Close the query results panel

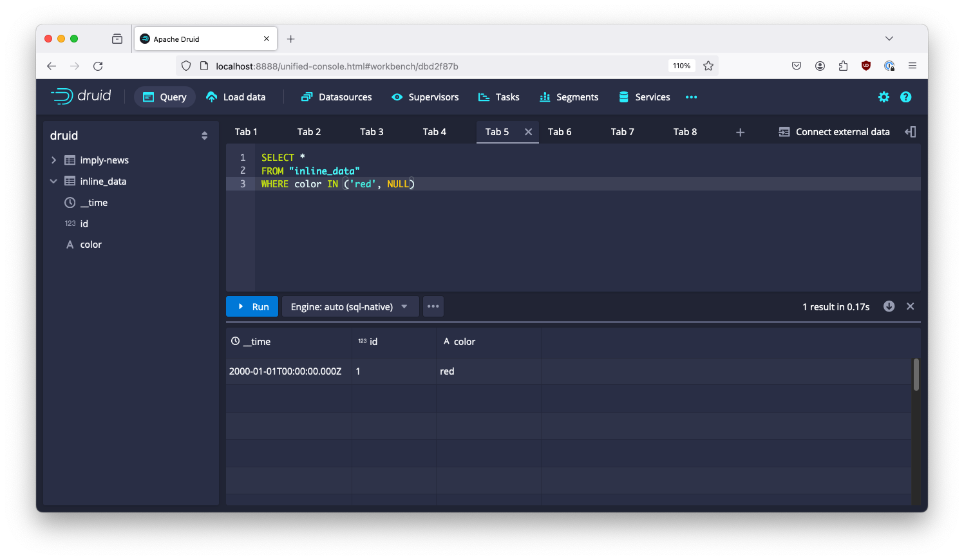point(911,306)
